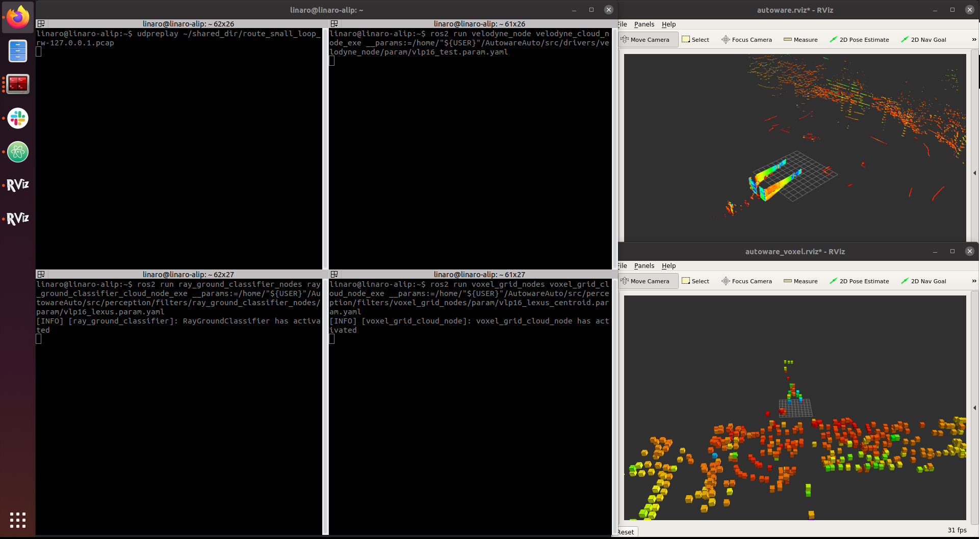Click udpreplay terminal pane group icon
The height and width of the screenshot is (539, 980).
click(x=41, y=24)
